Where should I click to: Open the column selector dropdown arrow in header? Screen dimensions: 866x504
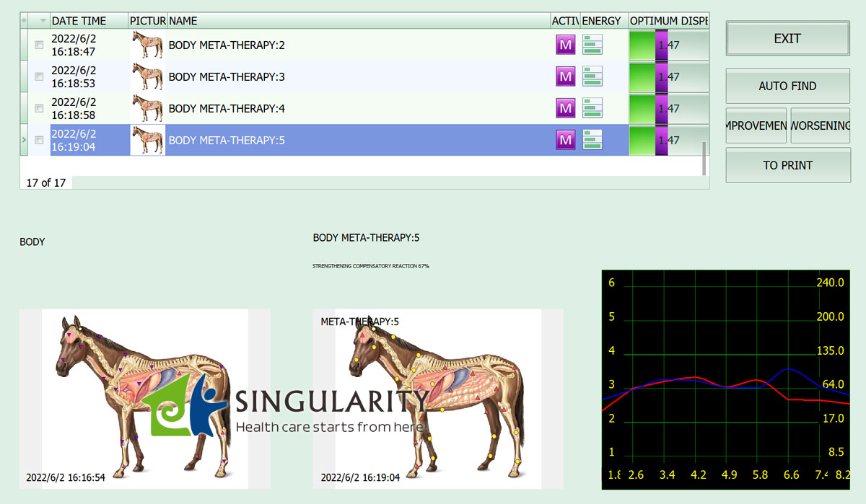tap(43, 21)
